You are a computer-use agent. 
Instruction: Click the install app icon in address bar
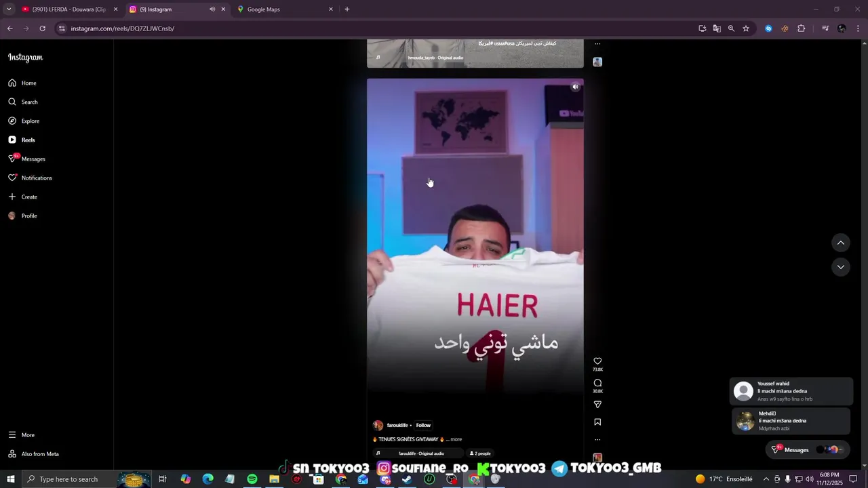pos(703,28)
